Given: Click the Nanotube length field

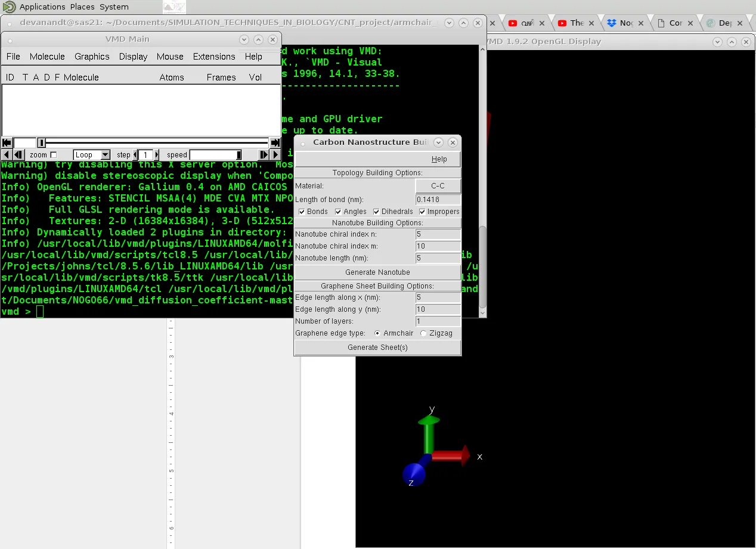Looking at the screenshot, I should tap(438, 258).
